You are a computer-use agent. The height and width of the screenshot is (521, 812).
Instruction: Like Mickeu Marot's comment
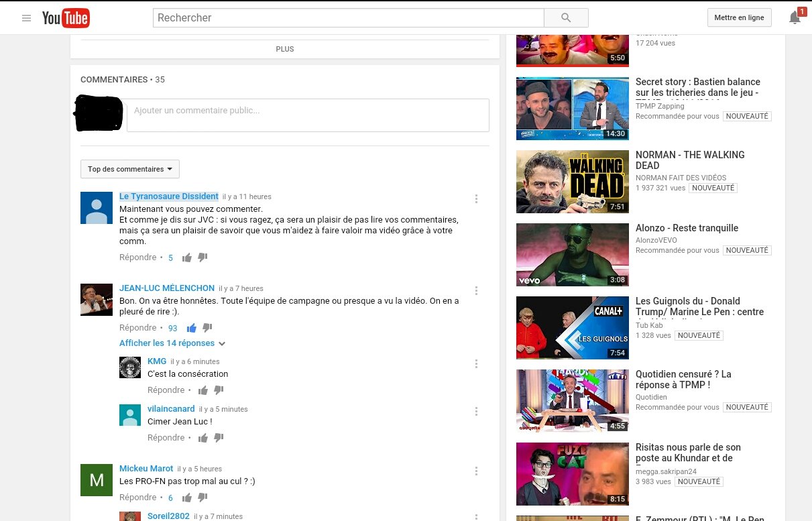(187, 498)
